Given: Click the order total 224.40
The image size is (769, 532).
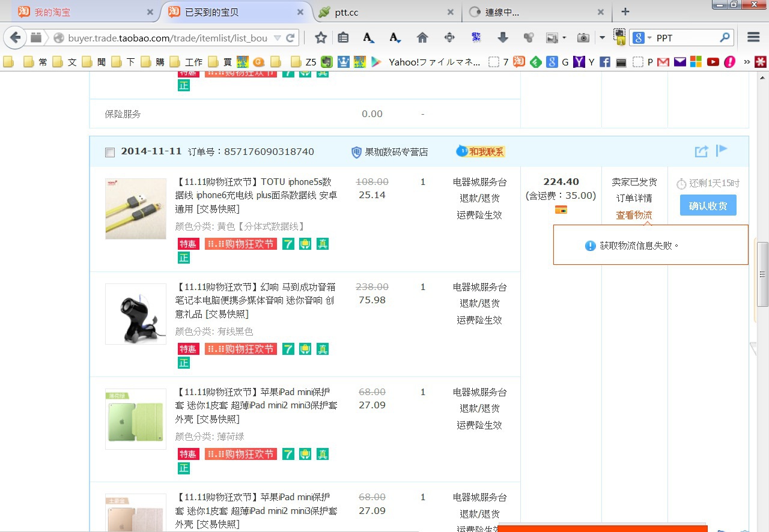Looking at the screenshot, I should pyautogui.click(x=561, y=181).
